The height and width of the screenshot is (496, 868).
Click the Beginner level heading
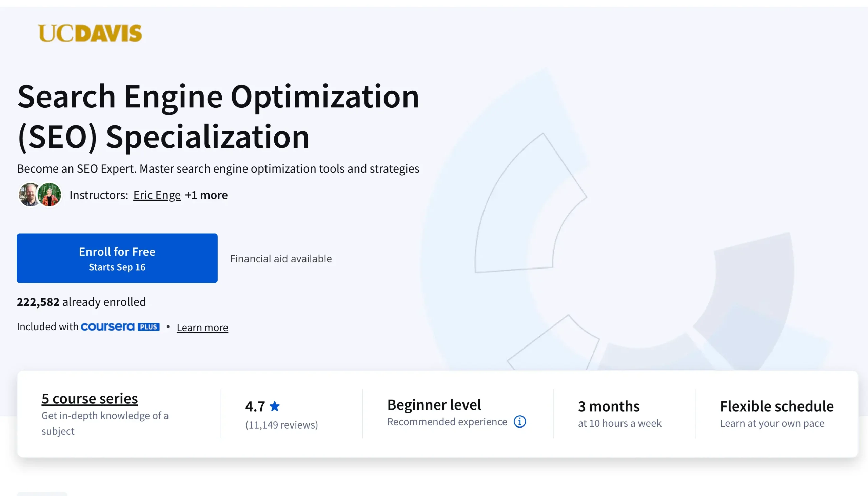coord(434,405)
